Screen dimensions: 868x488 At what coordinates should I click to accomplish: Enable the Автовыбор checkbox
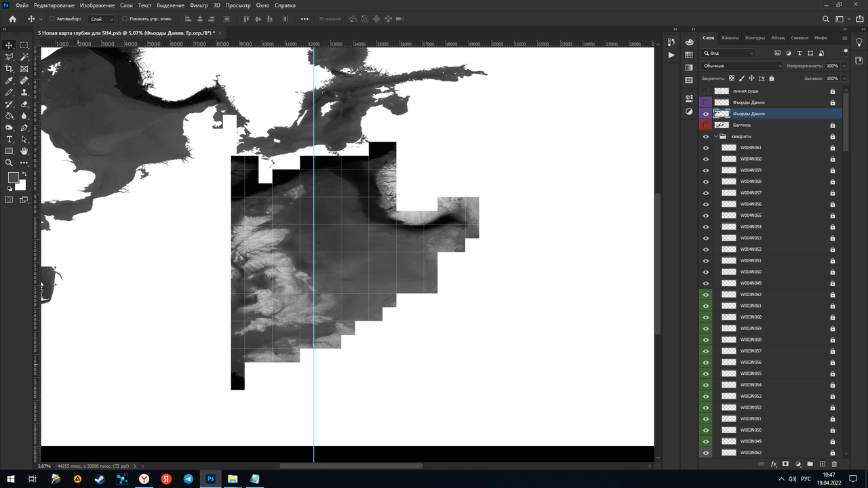click(52, 19)
